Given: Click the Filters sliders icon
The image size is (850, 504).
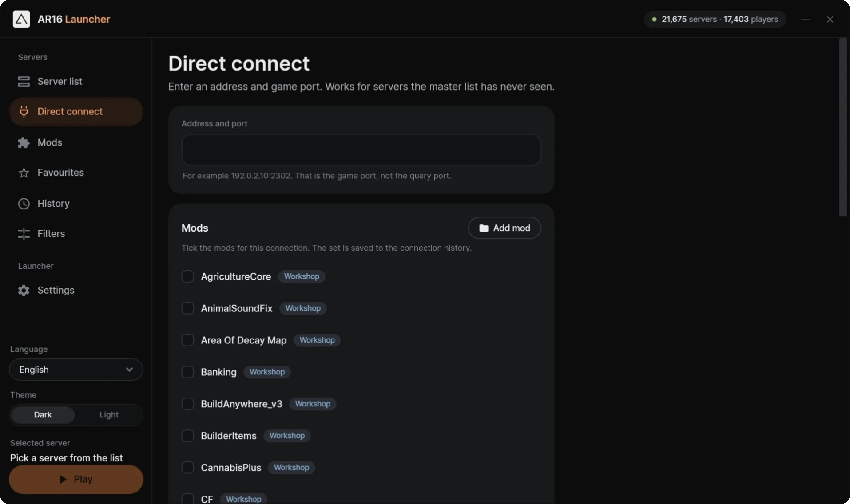Looking at the screenshot, I should click(x=24, y=233).
